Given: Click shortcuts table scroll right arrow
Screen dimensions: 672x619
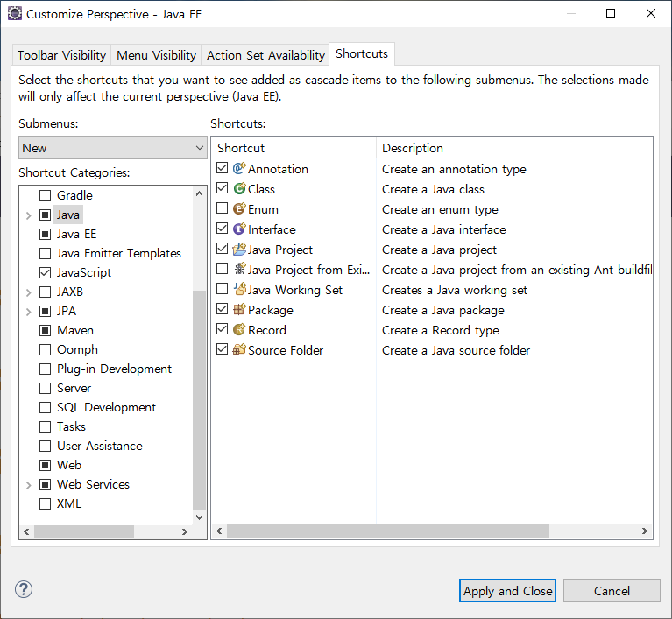Looking at the screenshot, I should (645, 531).
